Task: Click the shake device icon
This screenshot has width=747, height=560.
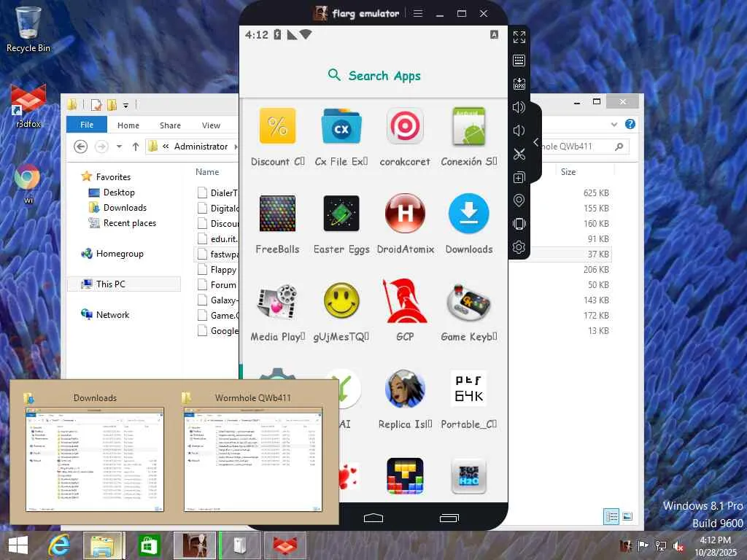Action: pyautogui.click(x=519, y=224)
